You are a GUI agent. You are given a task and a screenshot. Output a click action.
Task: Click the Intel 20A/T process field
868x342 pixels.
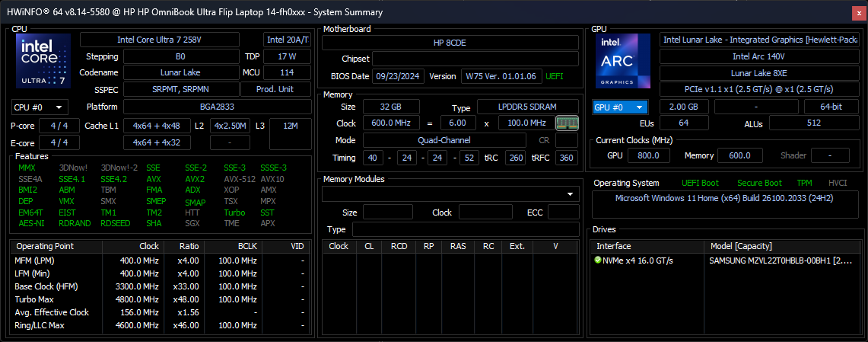287,40
